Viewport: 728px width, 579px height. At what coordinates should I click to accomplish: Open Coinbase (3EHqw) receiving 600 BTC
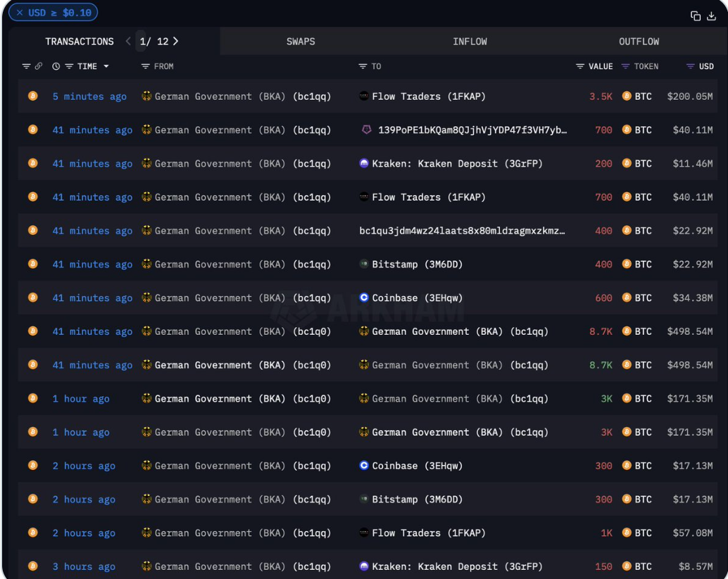(x=418, y=298)
